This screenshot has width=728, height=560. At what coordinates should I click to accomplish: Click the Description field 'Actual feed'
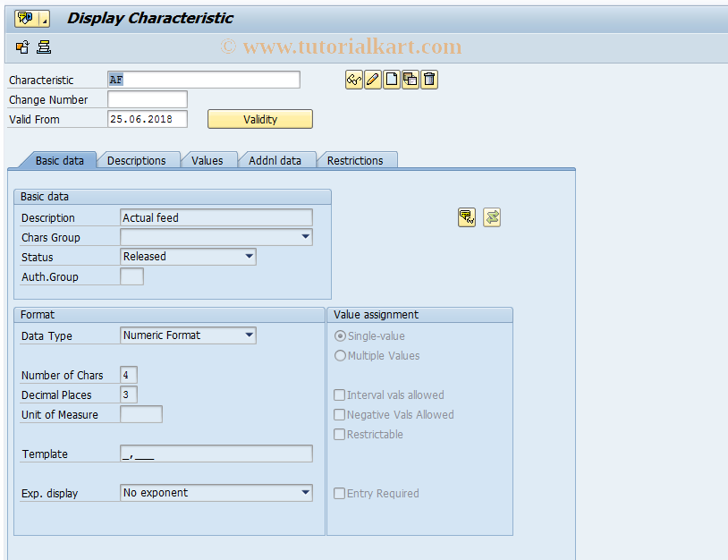pos(216,217)
